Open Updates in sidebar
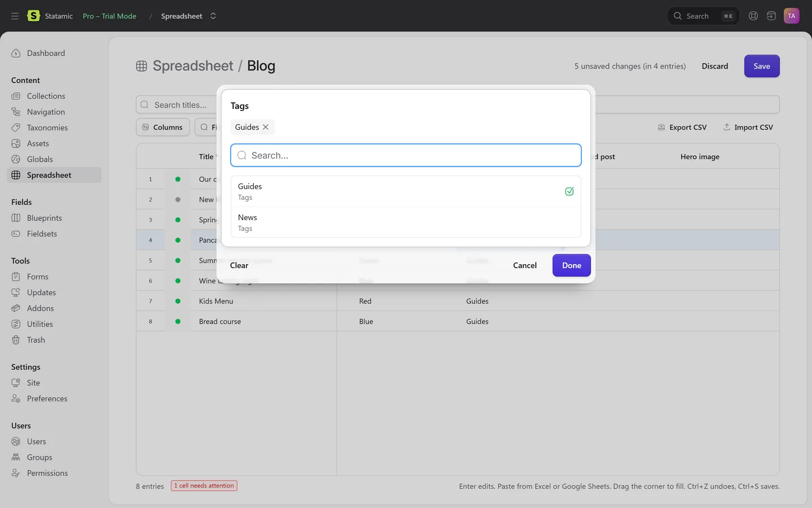 pyautogui.click(x=54, y=292)
